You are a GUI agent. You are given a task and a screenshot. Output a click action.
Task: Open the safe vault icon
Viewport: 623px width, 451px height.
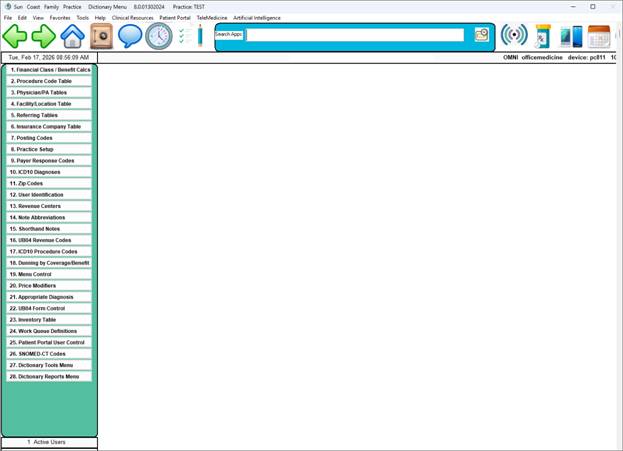(101, 37)
